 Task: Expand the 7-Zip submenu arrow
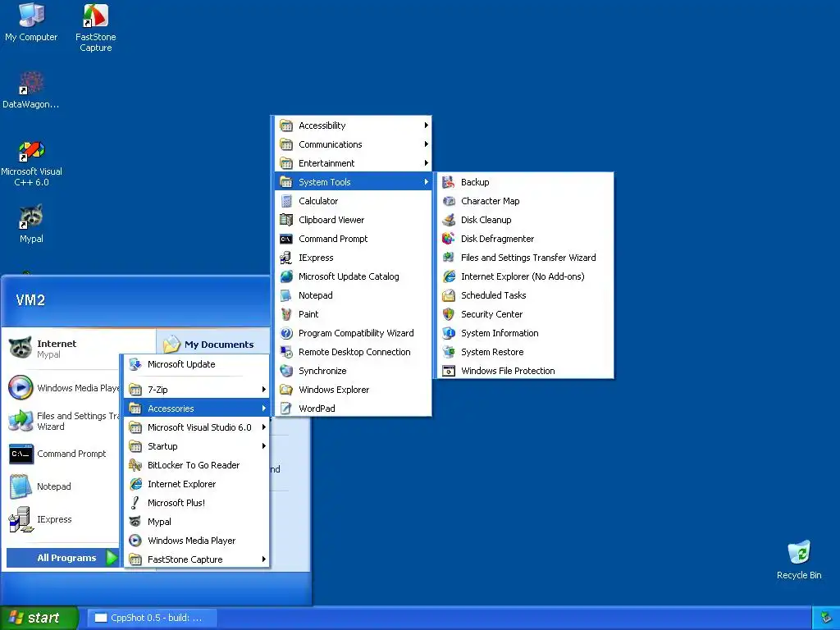tap(263, 390)
